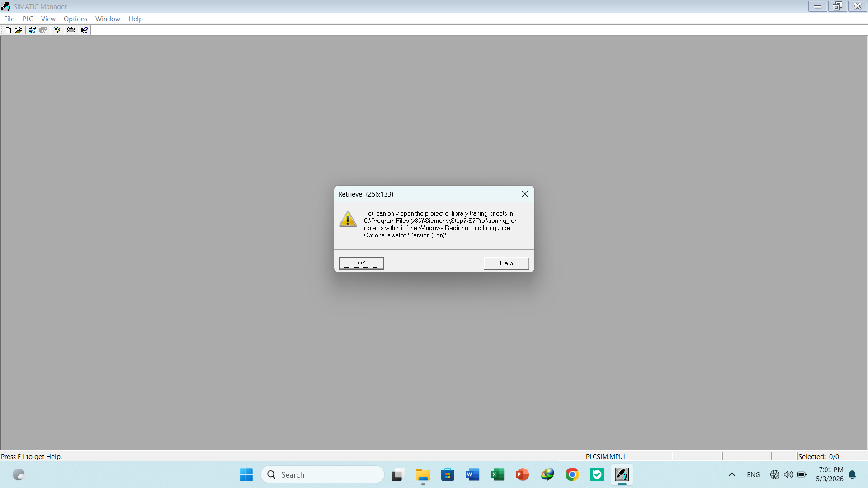
Task: Open File Explorer from the taskbar
Action: tap(423, 475)
